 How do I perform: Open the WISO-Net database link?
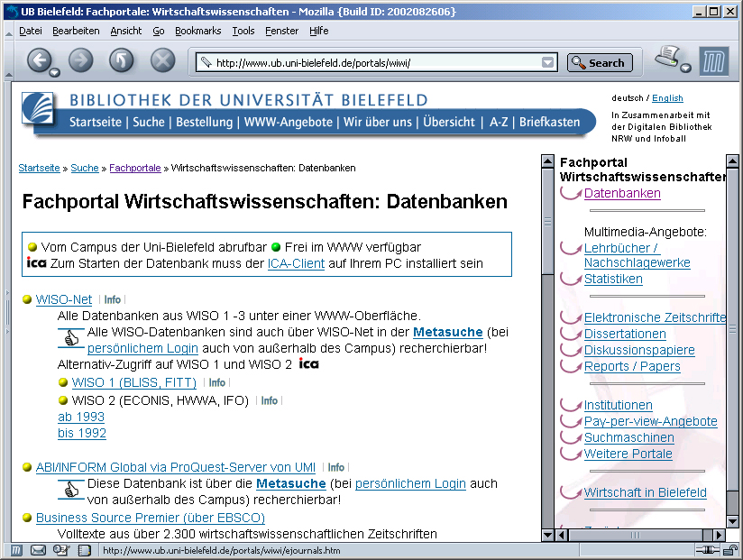coord(64,299)
